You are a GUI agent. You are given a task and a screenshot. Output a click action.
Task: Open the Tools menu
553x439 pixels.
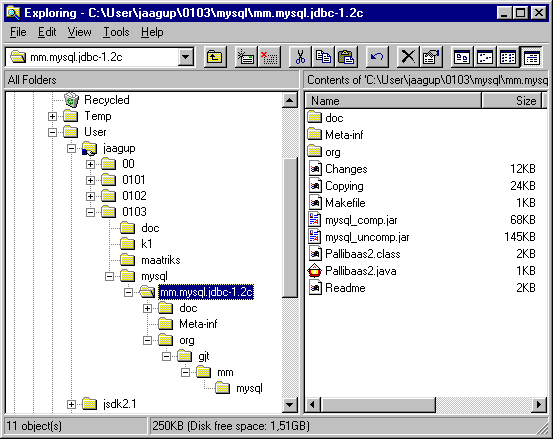click(116, 32)
